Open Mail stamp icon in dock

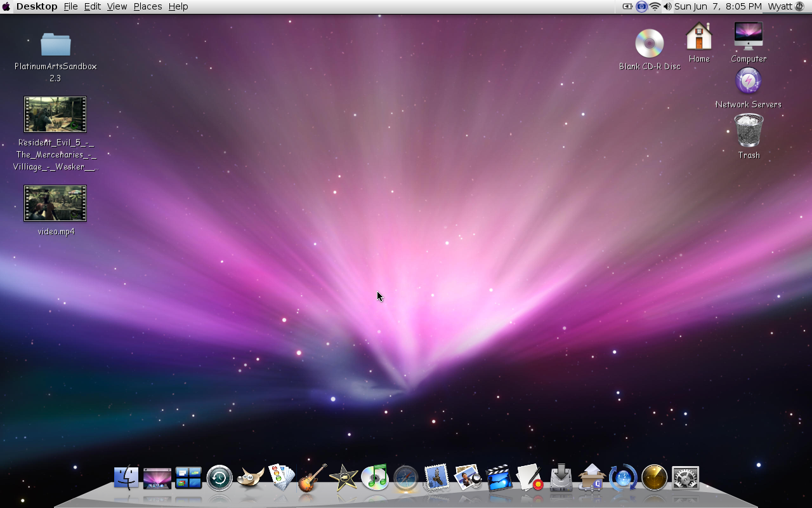click(436, 478)
